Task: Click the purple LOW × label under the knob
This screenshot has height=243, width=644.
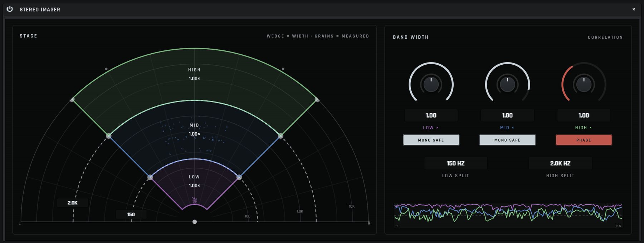Action: [x=430, y=128]
